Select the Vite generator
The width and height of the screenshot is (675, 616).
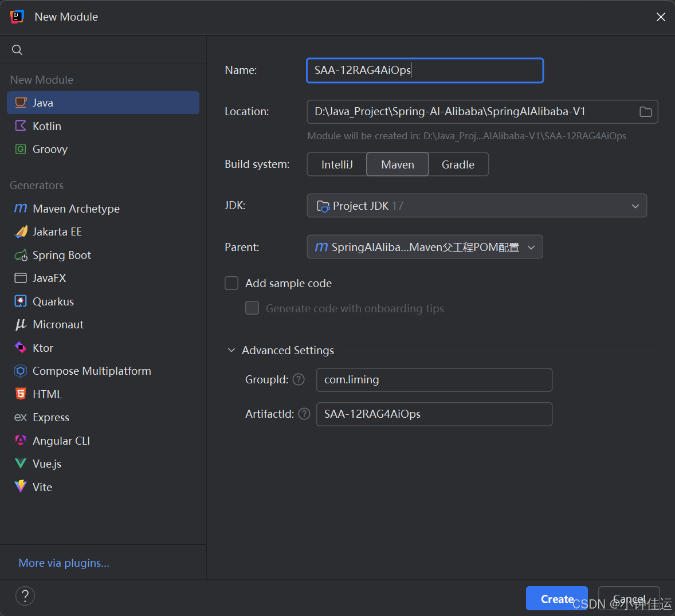103,487
